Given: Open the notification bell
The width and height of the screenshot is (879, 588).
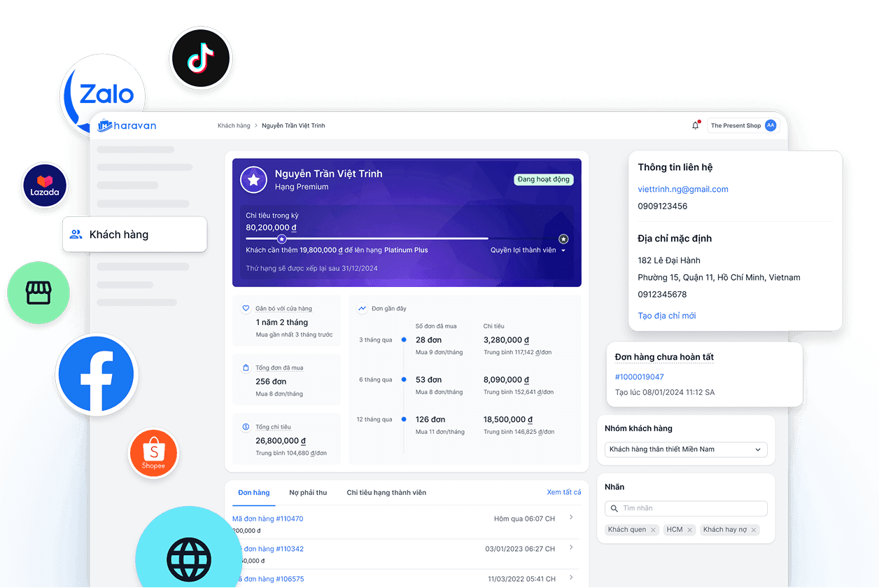Looking at the screenshot, I should pos(695,126).
